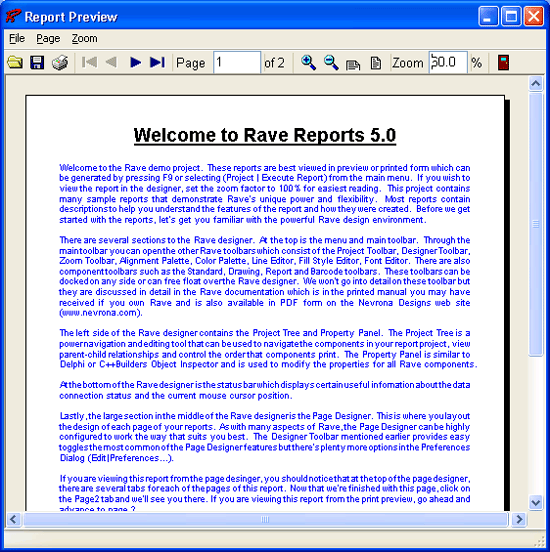Image resolution: width=550 pixels, height=552 pixels.
Task: Click vertical scrollbar up arrow
Action: point(536,83)
